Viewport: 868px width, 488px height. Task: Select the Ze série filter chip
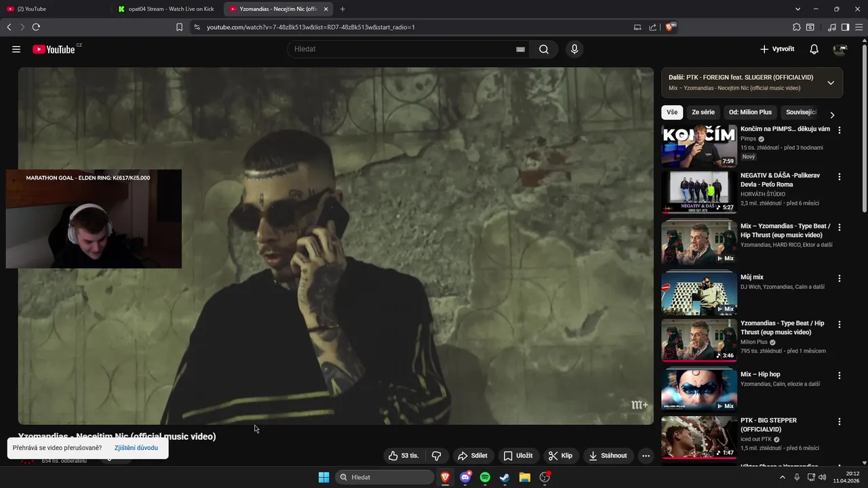click(x=703, y=112)
